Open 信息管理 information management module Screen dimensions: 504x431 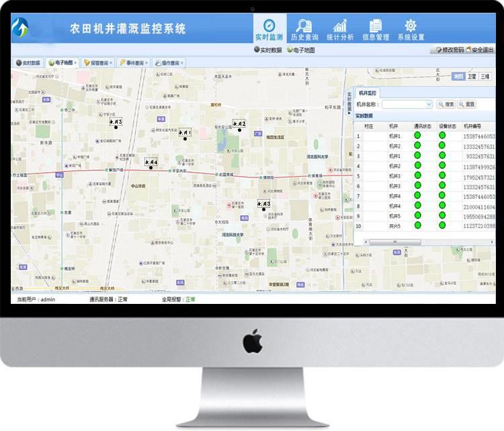tap(376, 30)
